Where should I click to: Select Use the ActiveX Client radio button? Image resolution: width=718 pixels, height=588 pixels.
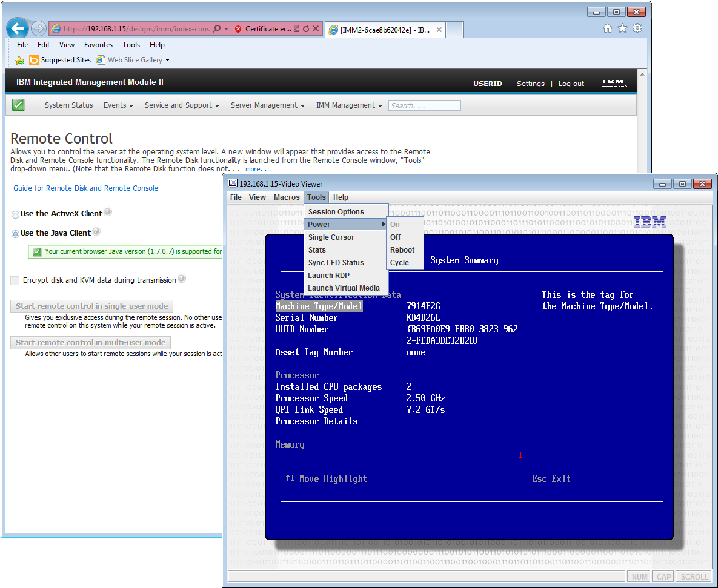point(15,214)
